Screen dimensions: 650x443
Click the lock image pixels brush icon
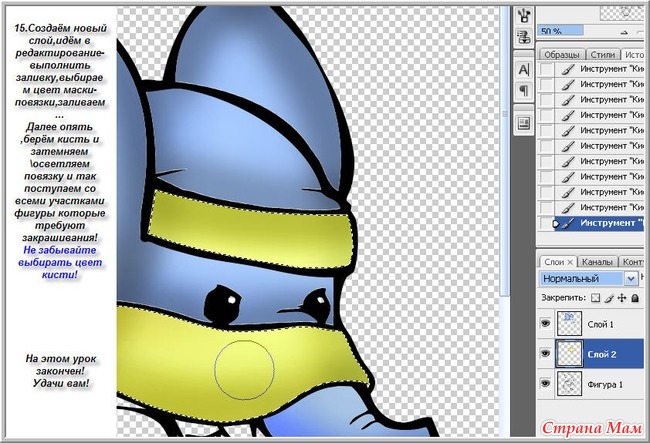pyautogui.click(x=606, y=298)
